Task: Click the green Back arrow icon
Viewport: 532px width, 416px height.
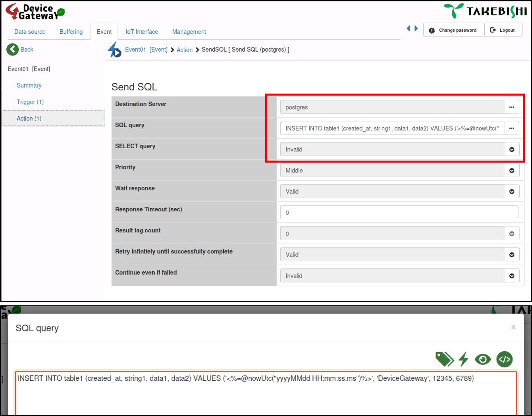Action: click(x=13, y=50)
